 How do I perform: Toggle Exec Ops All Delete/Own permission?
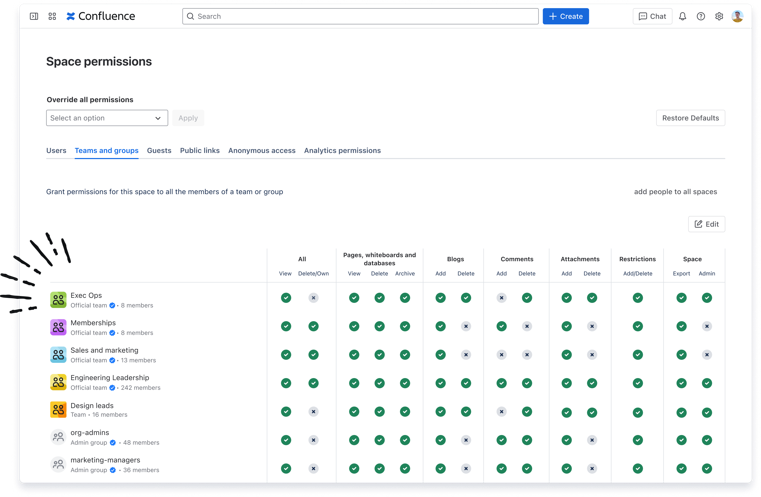coord(313,298)
